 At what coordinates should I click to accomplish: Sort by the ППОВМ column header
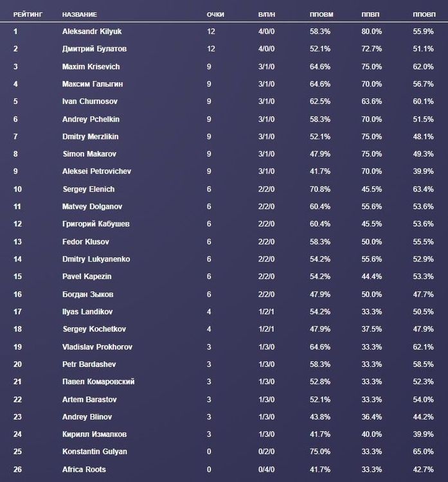319,14
